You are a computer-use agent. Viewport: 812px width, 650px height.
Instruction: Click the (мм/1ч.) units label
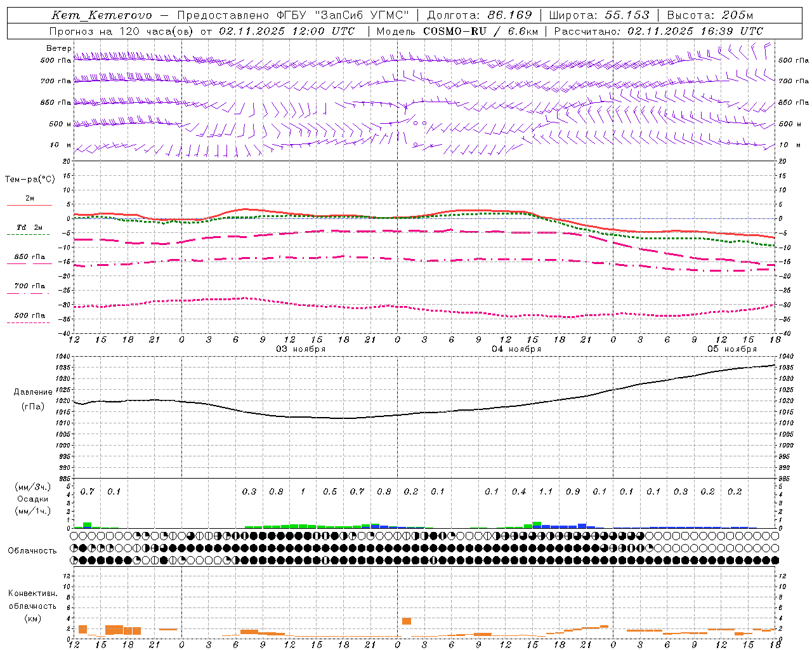point(32,511)
